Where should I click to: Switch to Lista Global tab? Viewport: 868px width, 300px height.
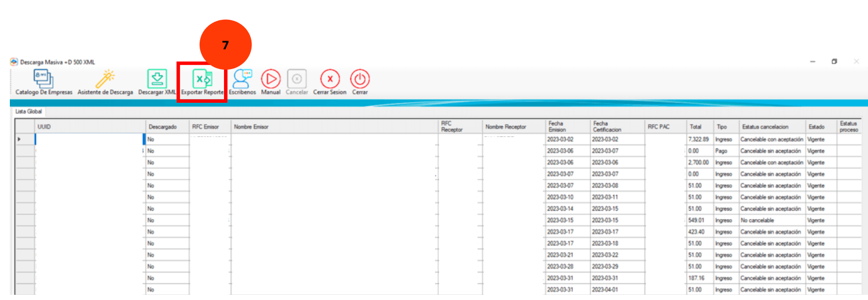(x=29, y=112)
